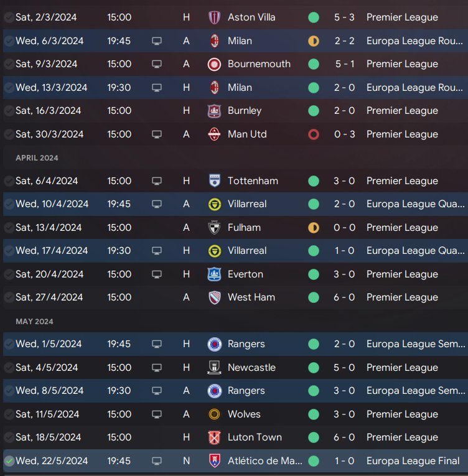Open the 6 - 0 result against Luton Town

(x=344, y=437)
